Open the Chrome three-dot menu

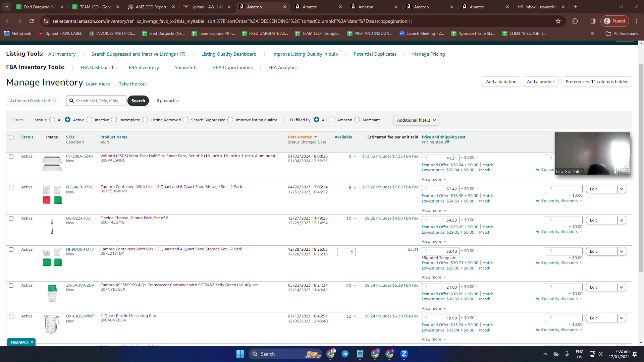pyautogui.click(x=637, y=21)
